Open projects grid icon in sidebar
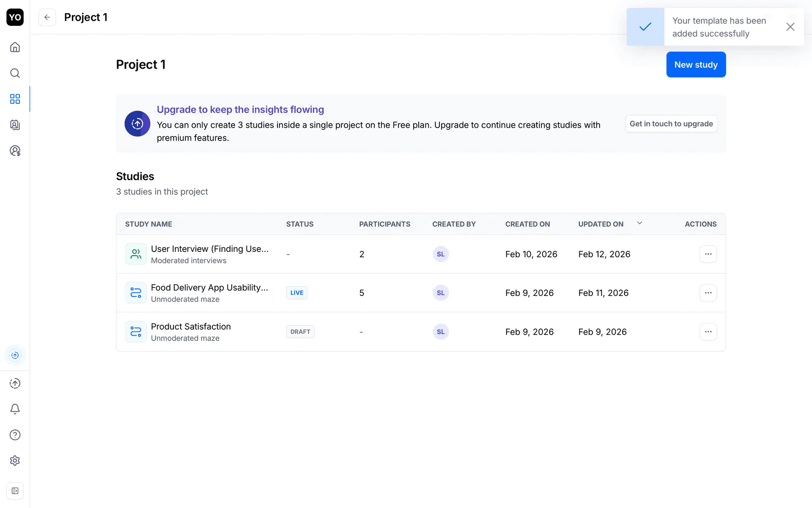Screen dimensions: 812x508 point(15,99)
